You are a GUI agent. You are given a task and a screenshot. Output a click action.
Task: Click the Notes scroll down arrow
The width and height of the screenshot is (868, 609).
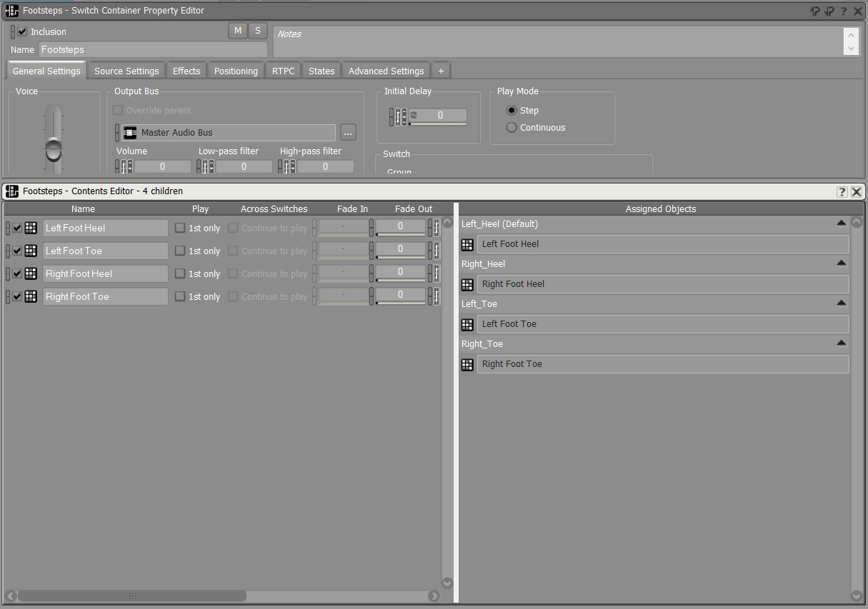click(x=850, y=49)
